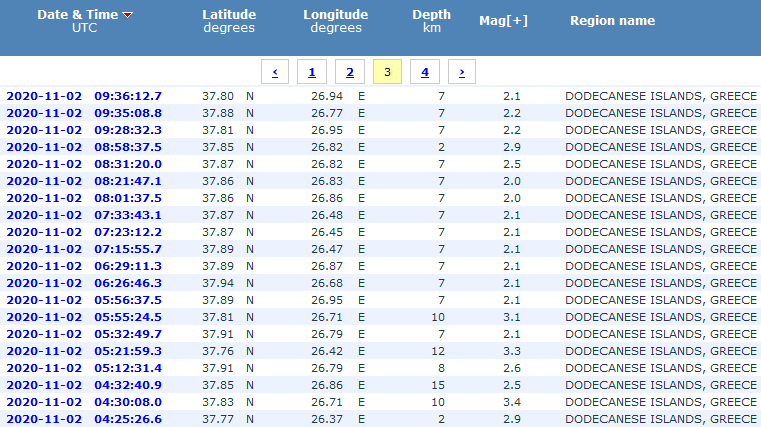Click the Depth km column header
761x427 pixels.
click(431, 21)
